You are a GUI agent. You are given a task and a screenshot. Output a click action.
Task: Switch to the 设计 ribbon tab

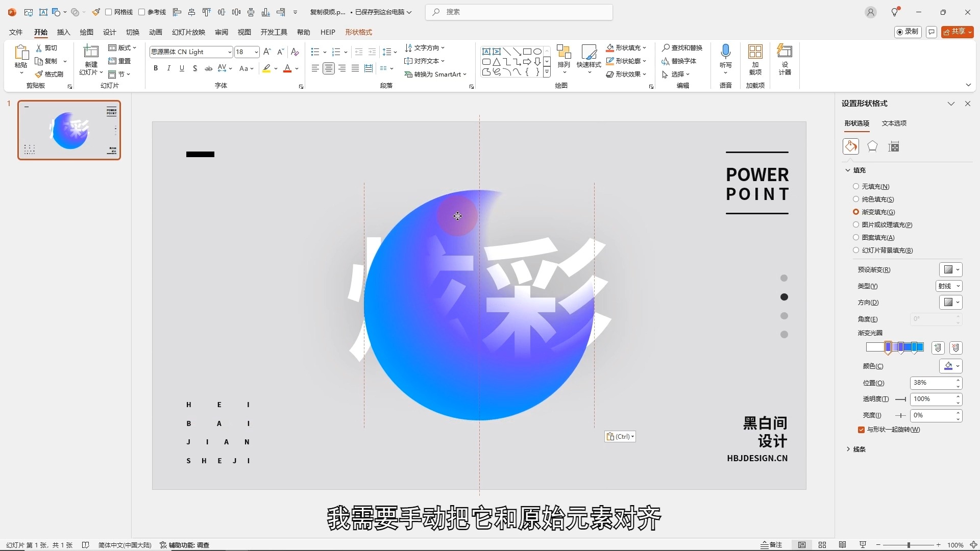[109, 32]
